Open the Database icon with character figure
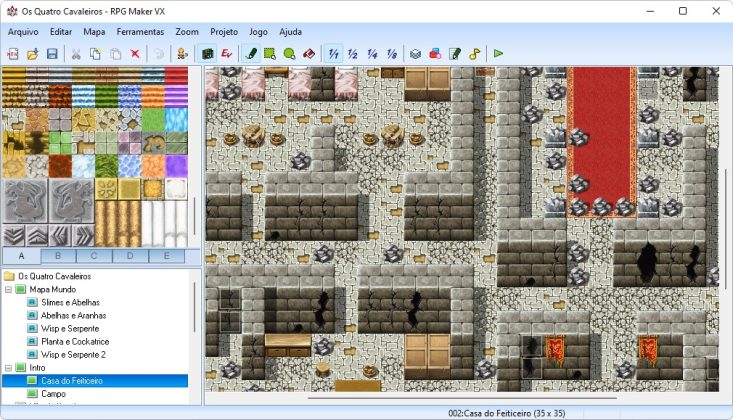This screenshot has height=420, width=733. 182,54
